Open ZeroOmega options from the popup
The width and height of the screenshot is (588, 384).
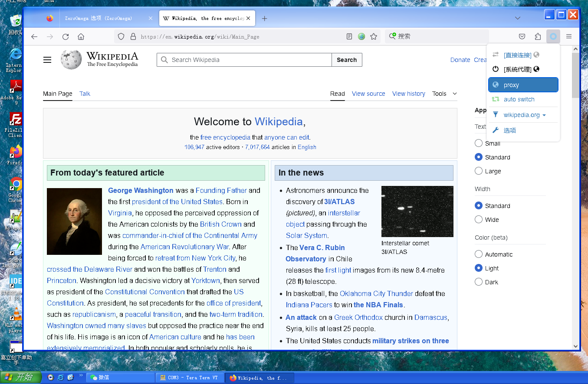[x=523, y=130]
